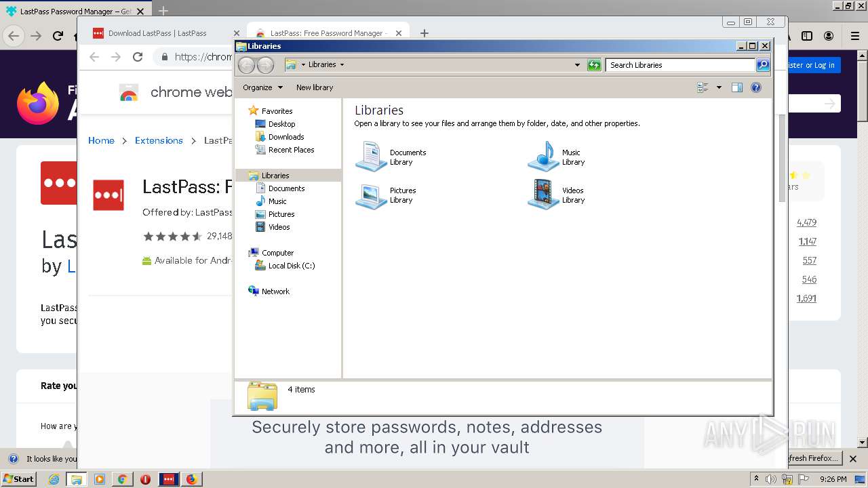Click the Search Libraries input field
Viewport: 868px width, 488px height.
pos(680,65)
